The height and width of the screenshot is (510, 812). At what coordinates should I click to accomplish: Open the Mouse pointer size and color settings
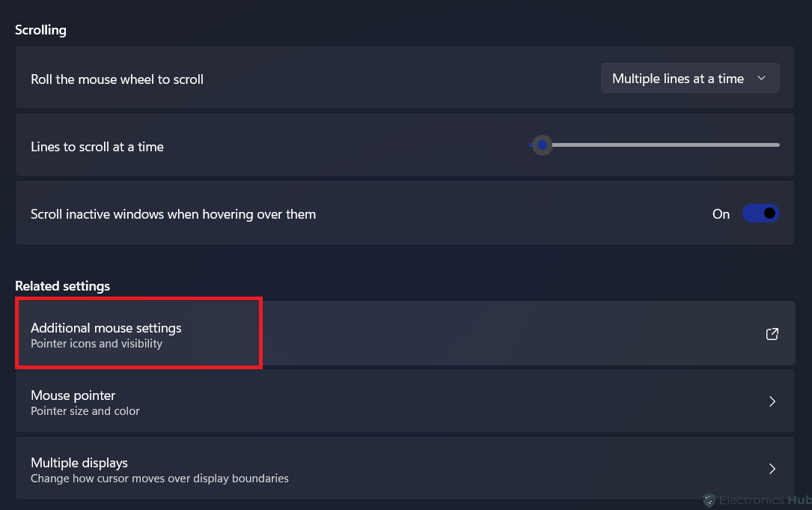(x=404, y=401)
